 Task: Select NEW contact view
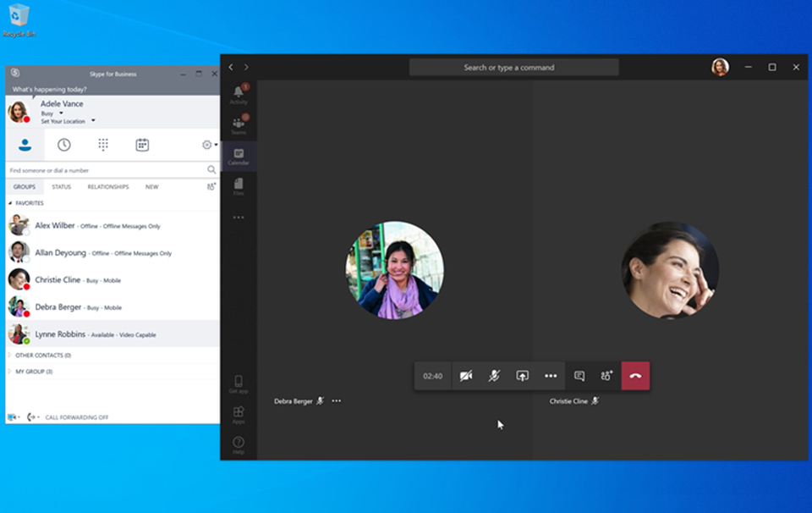(151, 186)
